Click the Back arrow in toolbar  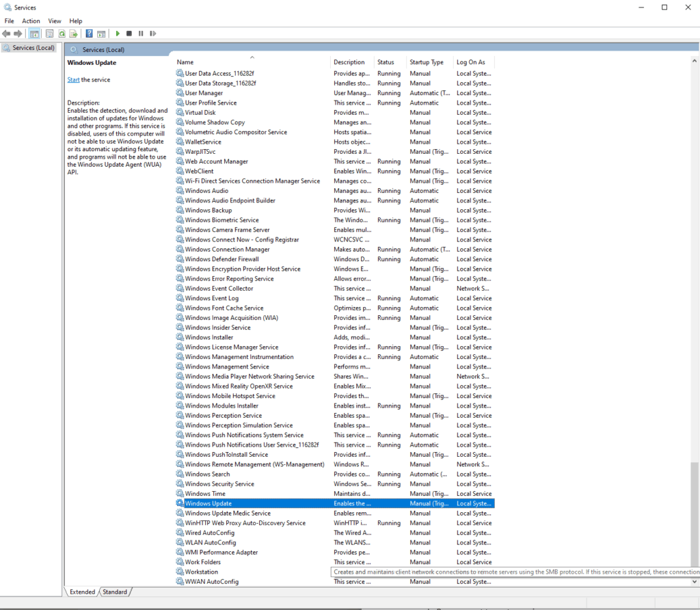6,34
